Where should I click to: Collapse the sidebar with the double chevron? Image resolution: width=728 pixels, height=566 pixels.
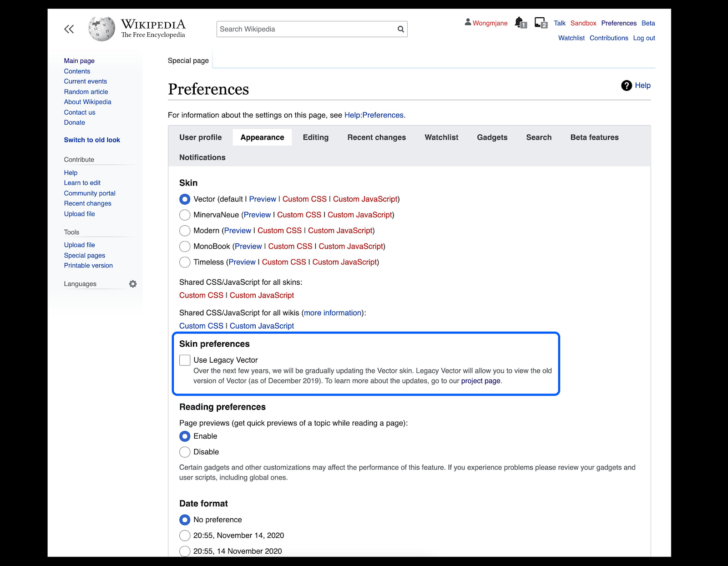(x=69, y=28)
